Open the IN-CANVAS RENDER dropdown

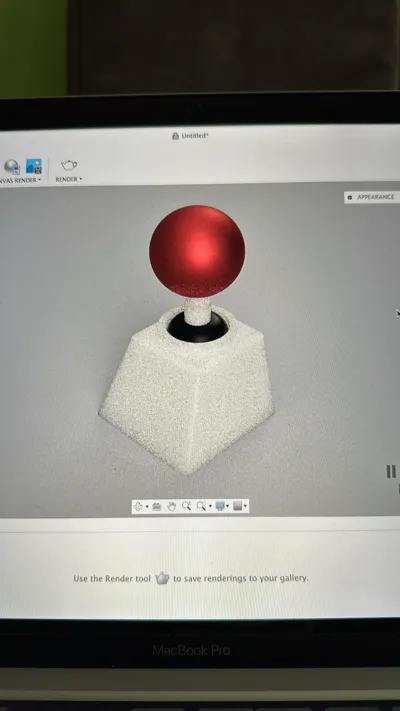point(20,180)
